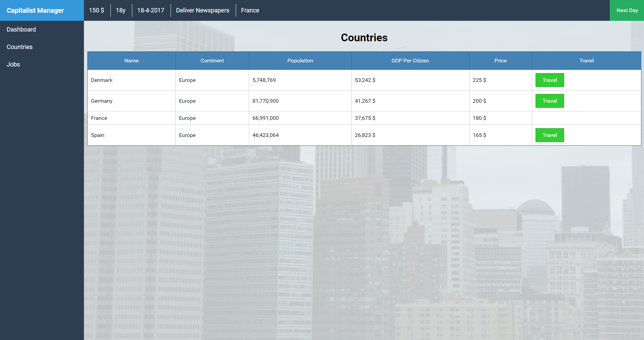This screenshot has width=644, height=340.
Task: Travel to Spain
Action: click(x=550, y=135)
